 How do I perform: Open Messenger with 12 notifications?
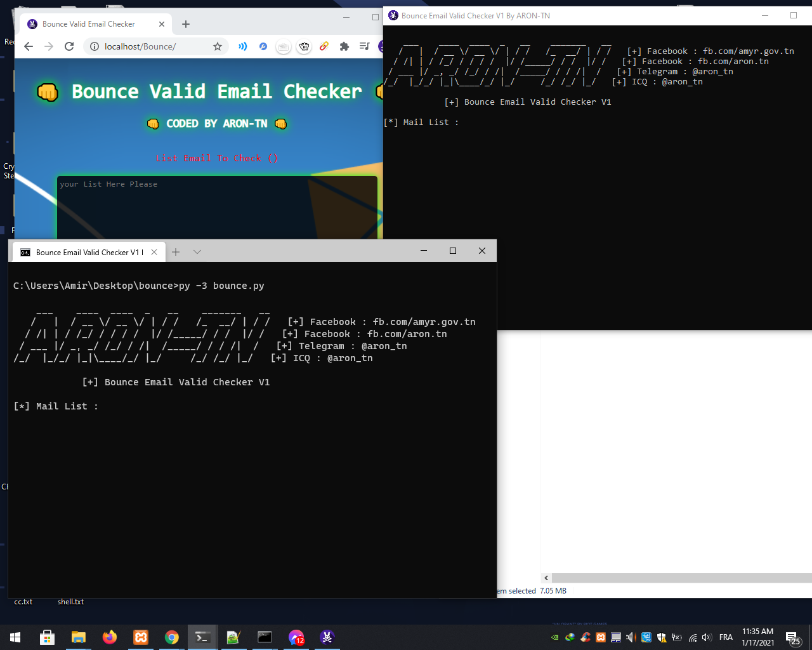[x=296, y=637]
